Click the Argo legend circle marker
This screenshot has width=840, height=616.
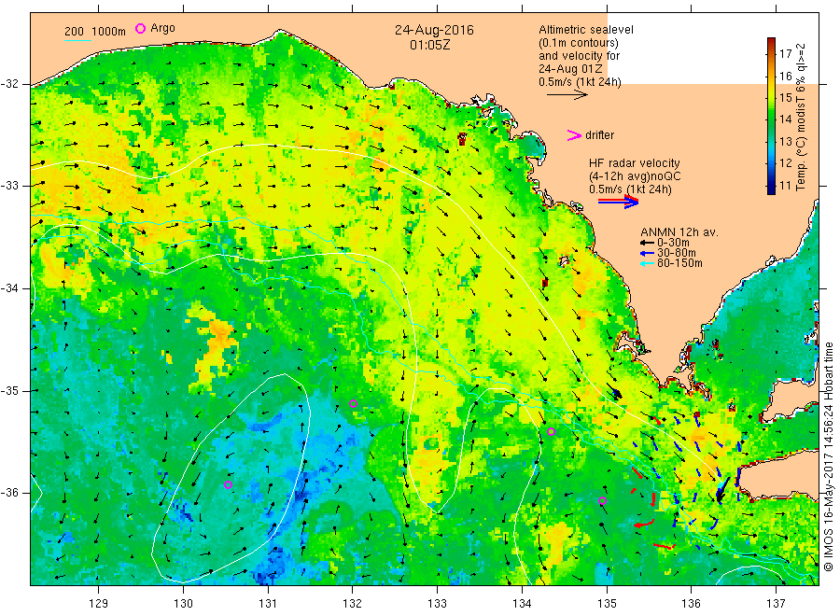(140, 28)
